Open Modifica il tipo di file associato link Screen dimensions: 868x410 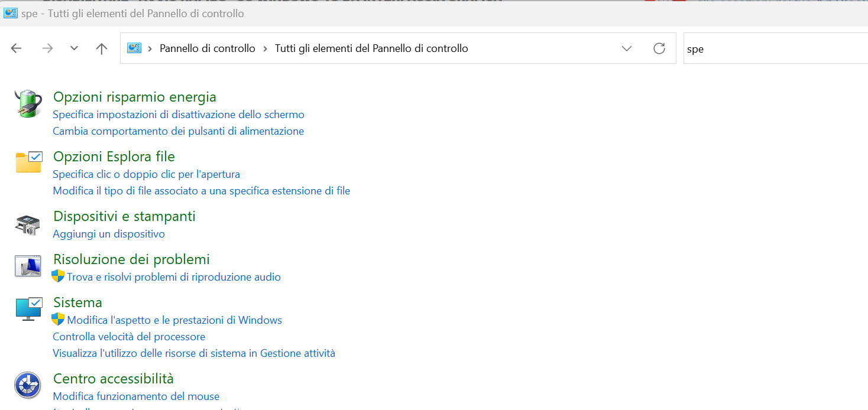[x=202, y=191]
